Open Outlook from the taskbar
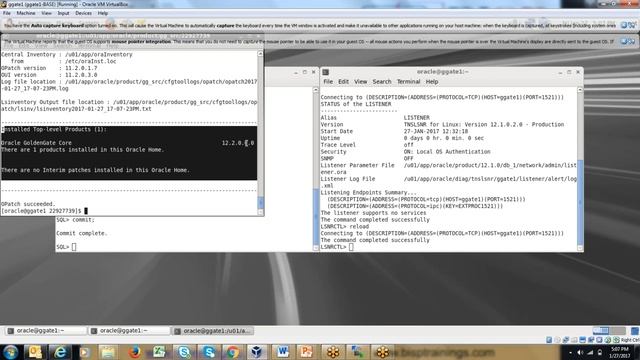Viewport: 640px width, 360px height. pos(35,352)
